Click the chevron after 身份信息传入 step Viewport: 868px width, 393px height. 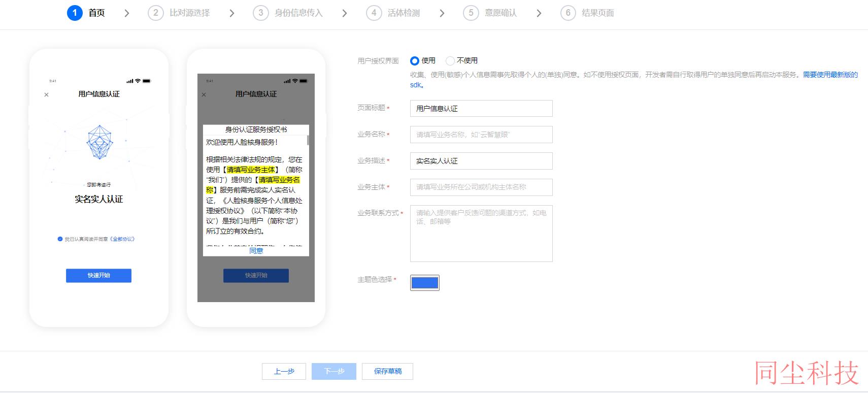(344, 13)
